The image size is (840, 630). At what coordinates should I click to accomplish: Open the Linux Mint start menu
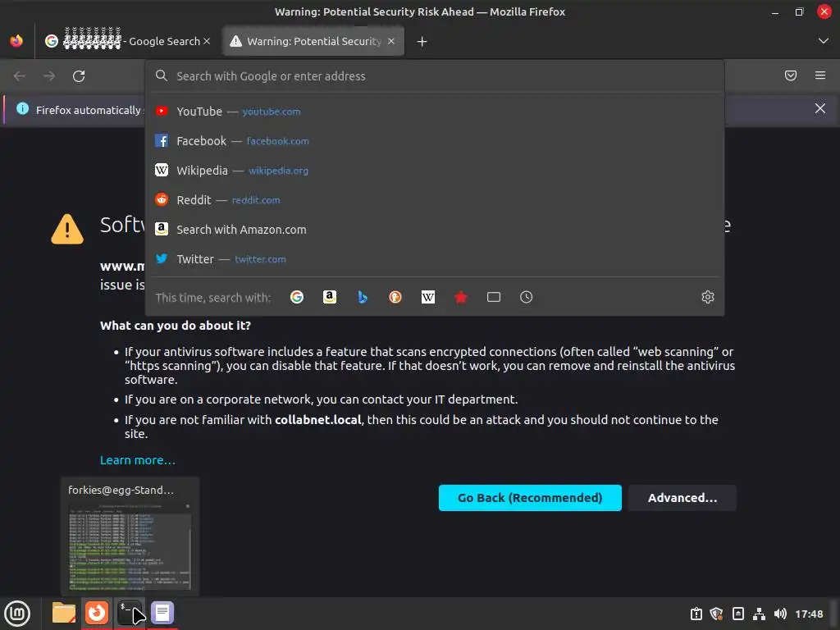pos(17,614)
